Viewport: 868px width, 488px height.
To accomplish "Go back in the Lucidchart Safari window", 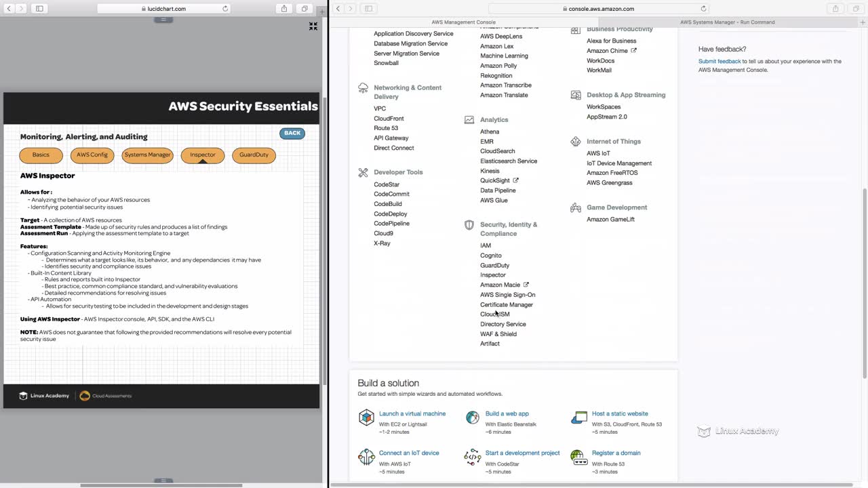I will coord(8,9).
